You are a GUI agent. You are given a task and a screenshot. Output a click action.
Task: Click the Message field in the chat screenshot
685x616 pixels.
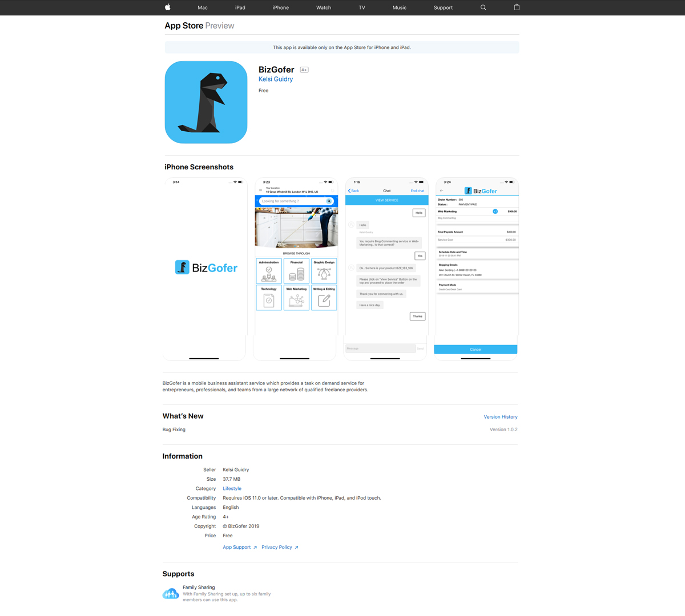tap(381, 348)
